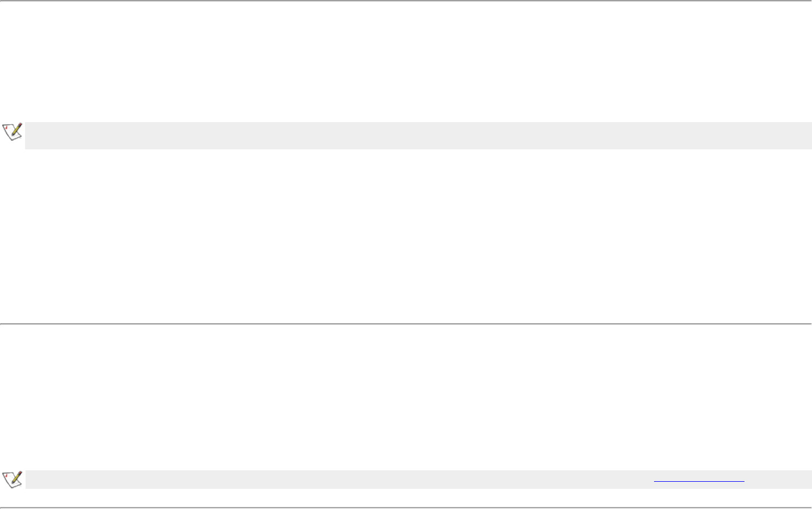
Task: Open the underlined link in the lower note bar
Action: point(699,480)
